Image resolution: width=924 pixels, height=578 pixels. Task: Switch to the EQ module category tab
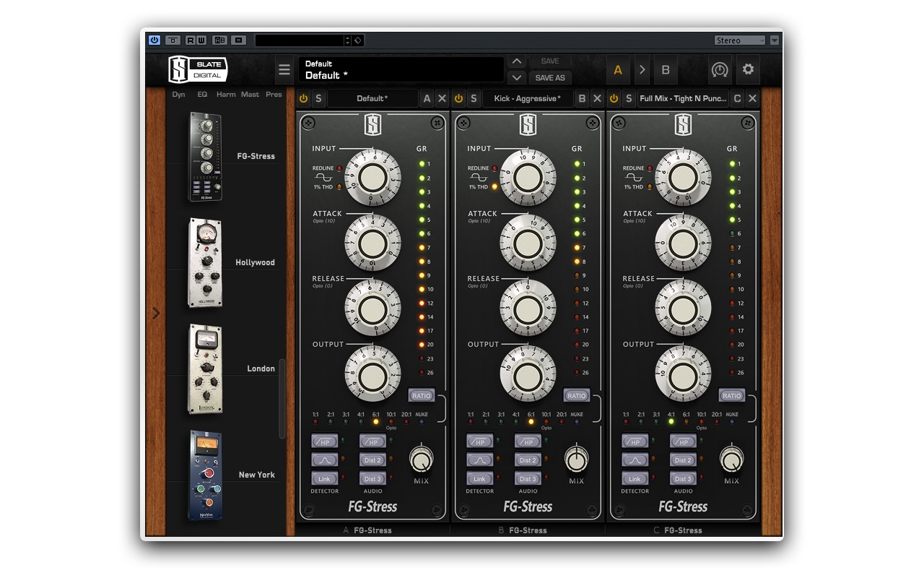tap(202, 95)
